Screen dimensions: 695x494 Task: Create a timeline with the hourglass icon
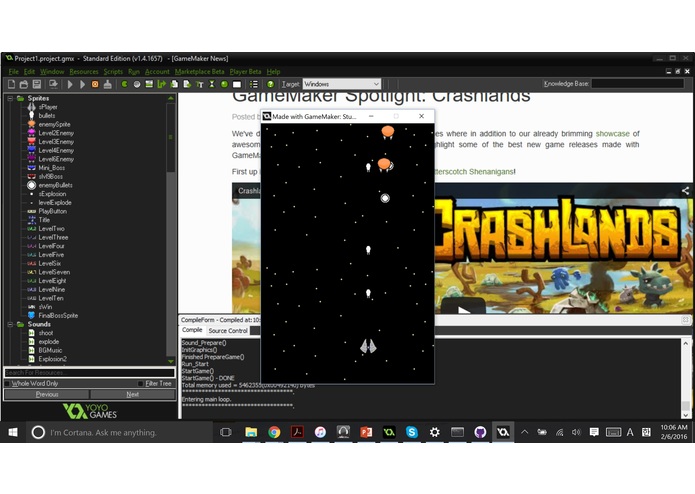[212, 84]
